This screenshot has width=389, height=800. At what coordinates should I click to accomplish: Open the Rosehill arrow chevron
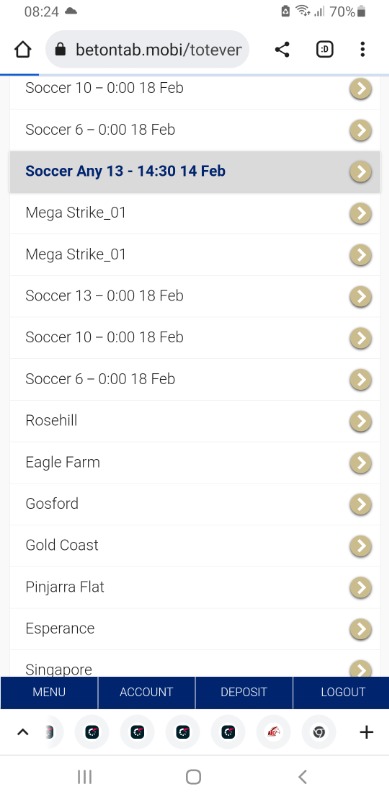[360, 421]
